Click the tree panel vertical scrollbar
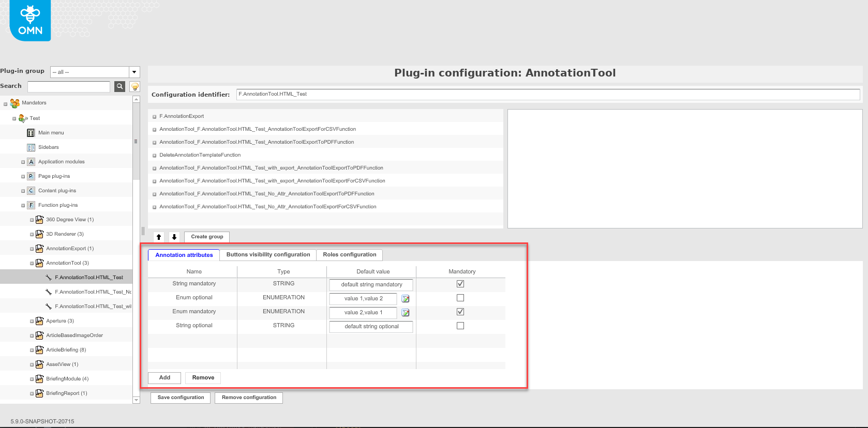Viewport: 868px width, 428px height. point(137,142)
